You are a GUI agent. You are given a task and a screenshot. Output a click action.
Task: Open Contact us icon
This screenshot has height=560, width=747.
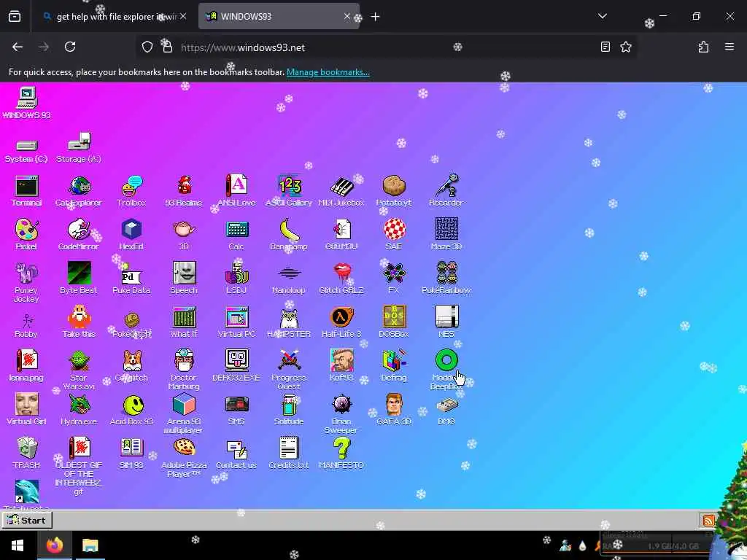tap(236, 454)
